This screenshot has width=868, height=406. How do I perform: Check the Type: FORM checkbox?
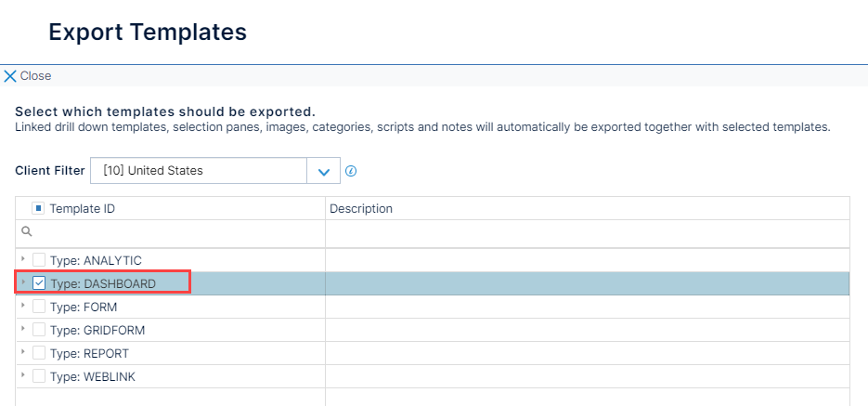[39, 307]
